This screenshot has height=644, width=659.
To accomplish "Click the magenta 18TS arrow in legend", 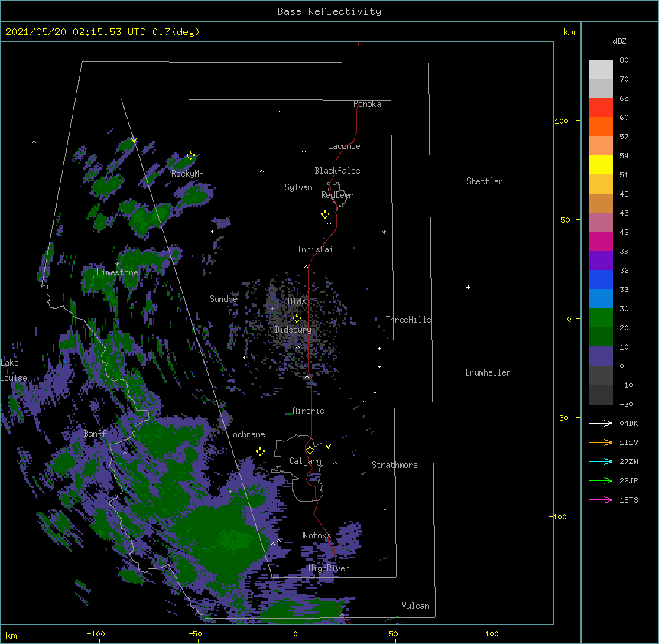I will click(x=601, y=499).
